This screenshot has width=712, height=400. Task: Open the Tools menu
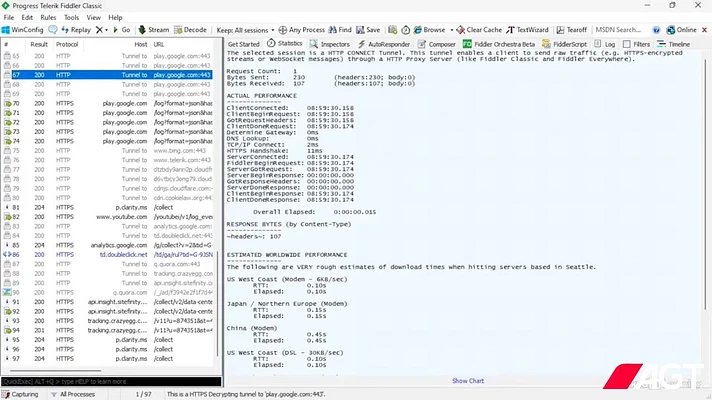[71, 17]
